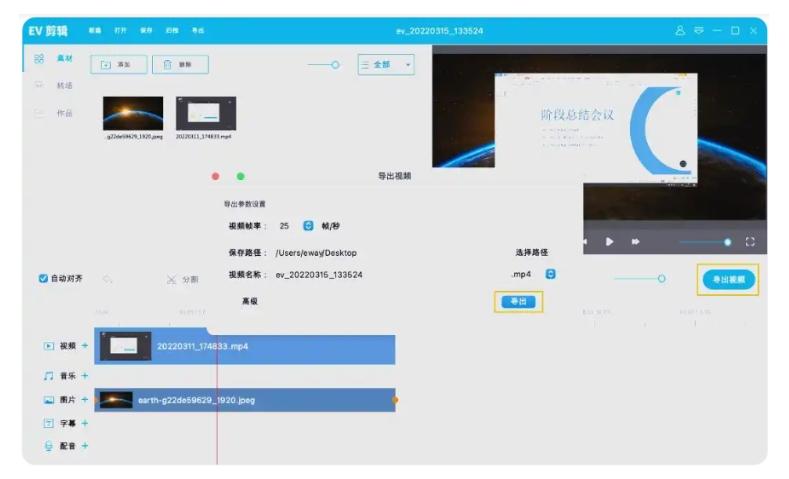The image size is (789, 479).
Task: Click 选择路径 to choose save path
Action: point(531,252)
